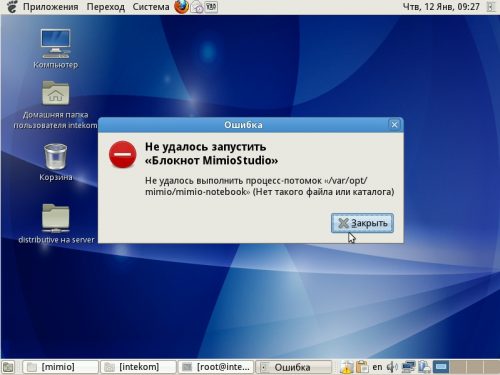Viewport: 500px width, 375px height.
Task: Select the distributive на server folder
Action: pyautogui.click(x=56, y=223)
